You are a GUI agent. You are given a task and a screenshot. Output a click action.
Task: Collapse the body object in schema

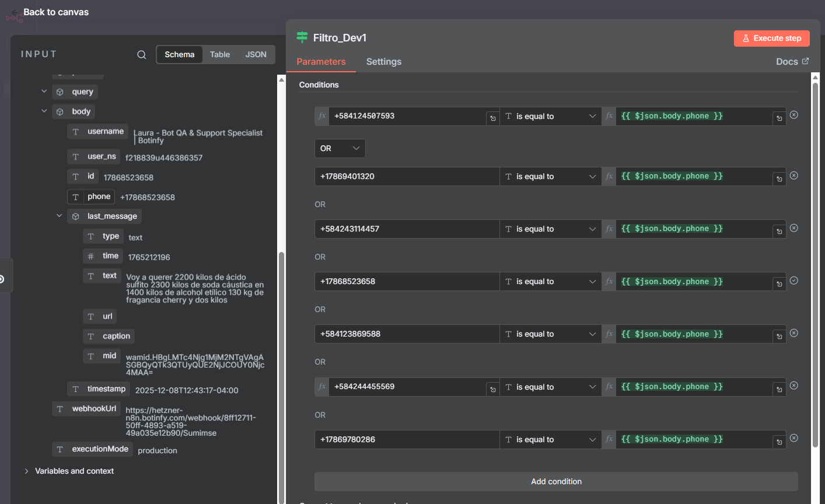coord(44,111)
